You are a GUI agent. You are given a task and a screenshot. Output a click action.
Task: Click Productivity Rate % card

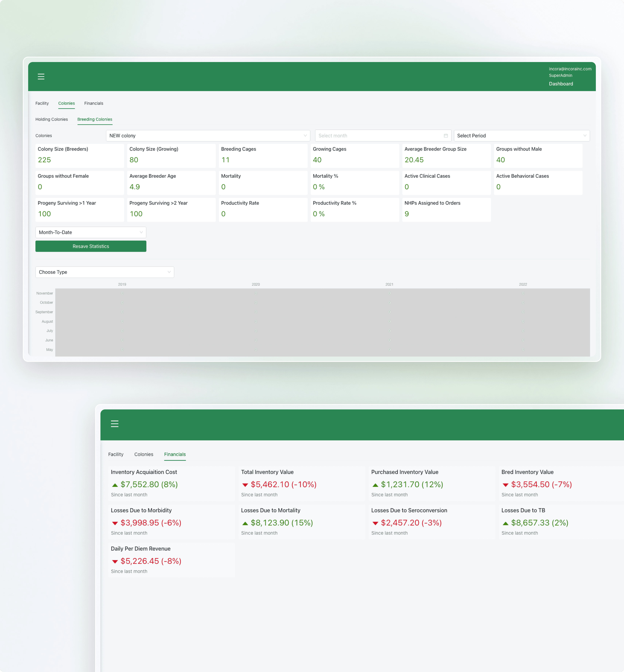coord(355,210)
